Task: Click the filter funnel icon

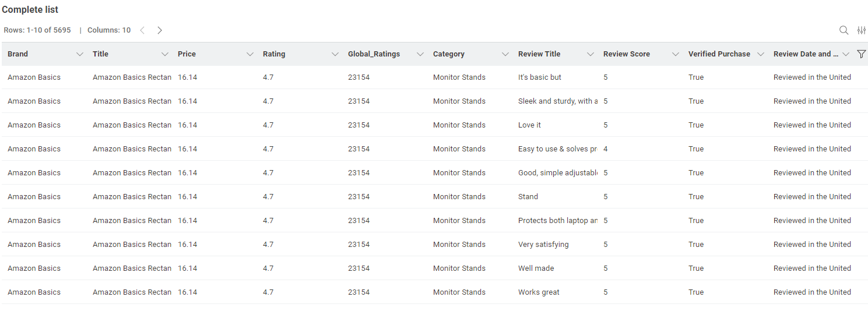Action: click(x=862, y=54)
